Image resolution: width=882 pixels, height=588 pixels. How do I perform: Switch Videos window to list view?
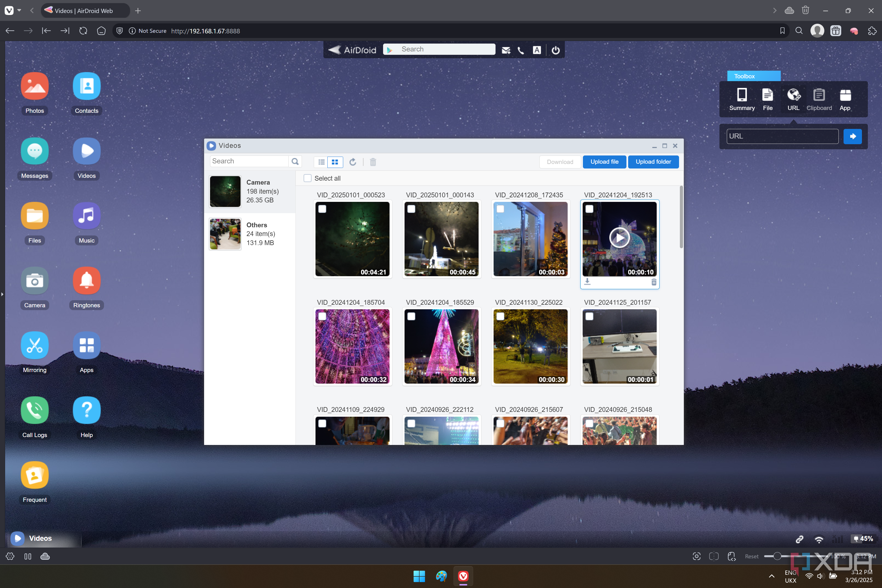tap(321, 162)
